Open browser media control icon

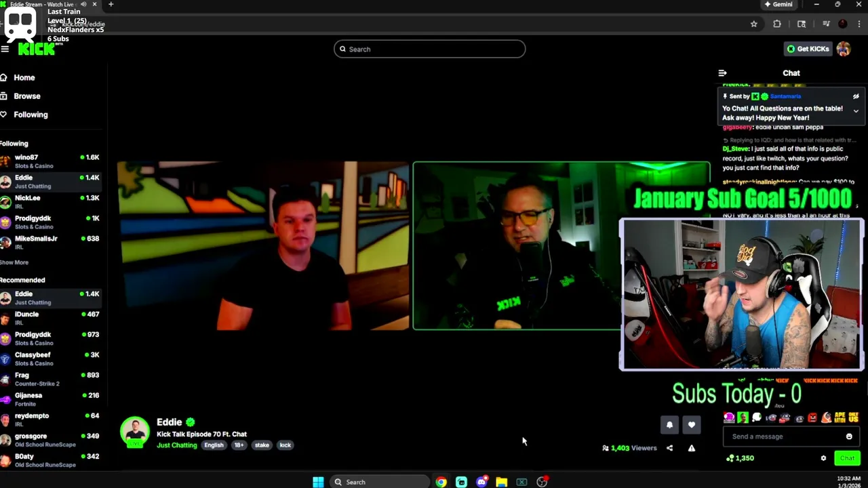click(x=826, y=24)
